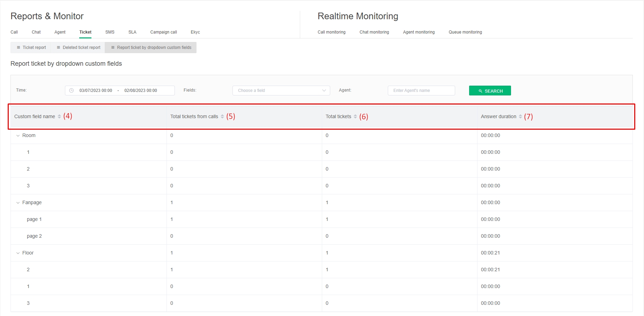Open Agent monitoring in Realtime Monitoring
The height and width of the screenshot is (316, 644).
[x=419, y=32]
